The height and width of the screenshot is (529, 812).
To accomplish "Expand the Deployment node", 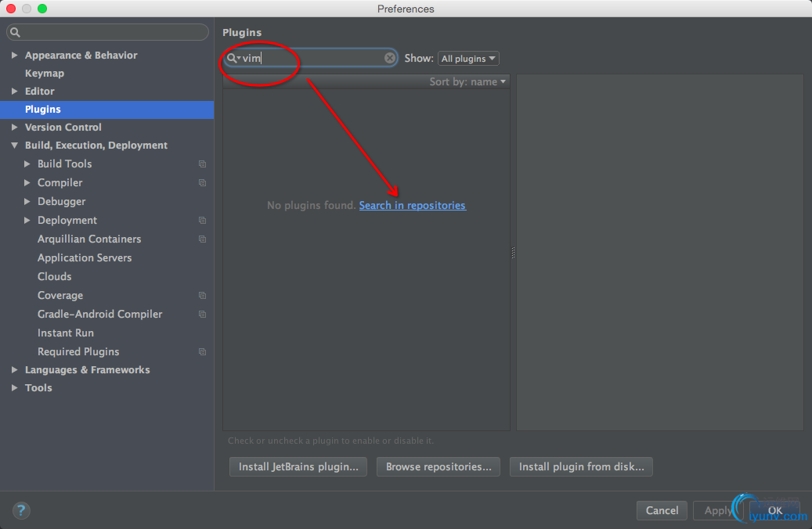I will point(27,220).
